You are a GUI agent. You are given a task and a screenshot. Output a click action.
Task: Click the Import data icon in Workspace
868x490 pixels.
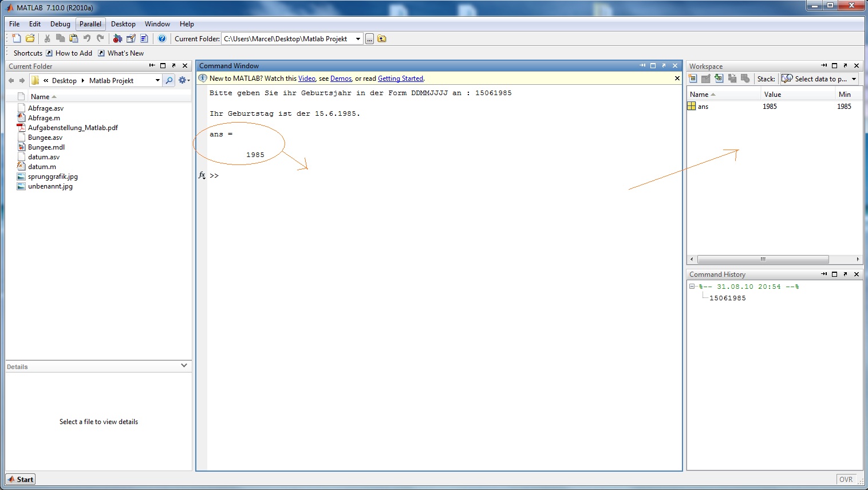pyautogui.click(x=719, y=79)
